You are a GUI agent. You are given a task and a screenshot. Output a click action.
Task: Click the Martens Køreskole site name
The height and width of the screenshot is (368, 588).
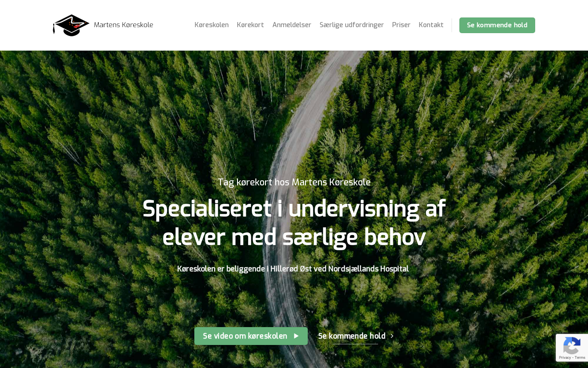click(x=124, y=25)
